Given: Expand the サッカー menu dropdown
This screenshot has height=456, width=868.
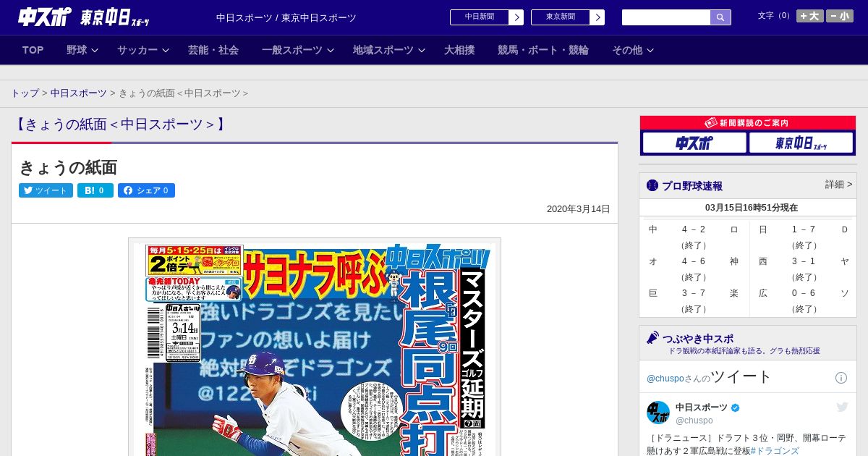Looking at the screenshot, I should (142, 50).
